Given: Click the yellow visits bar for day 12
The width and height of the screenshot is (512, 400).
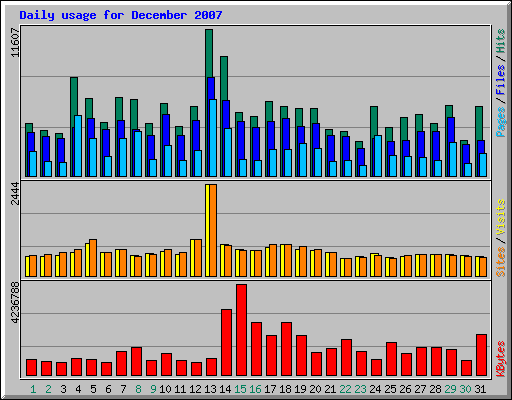Looking at the screenshot, I should (192, 258).
